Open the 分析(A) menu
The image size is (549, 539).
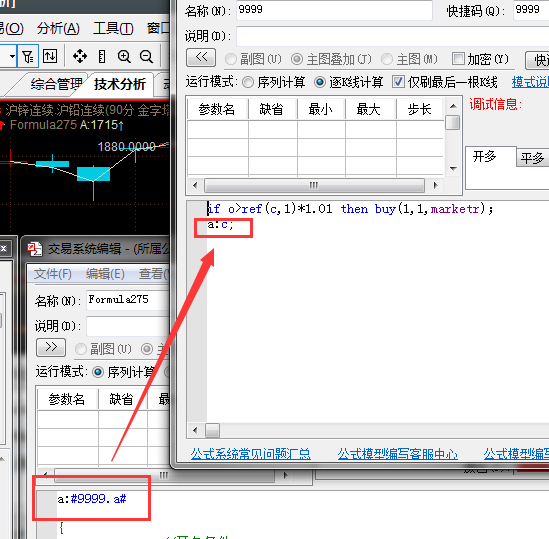(x=58, y=28)
